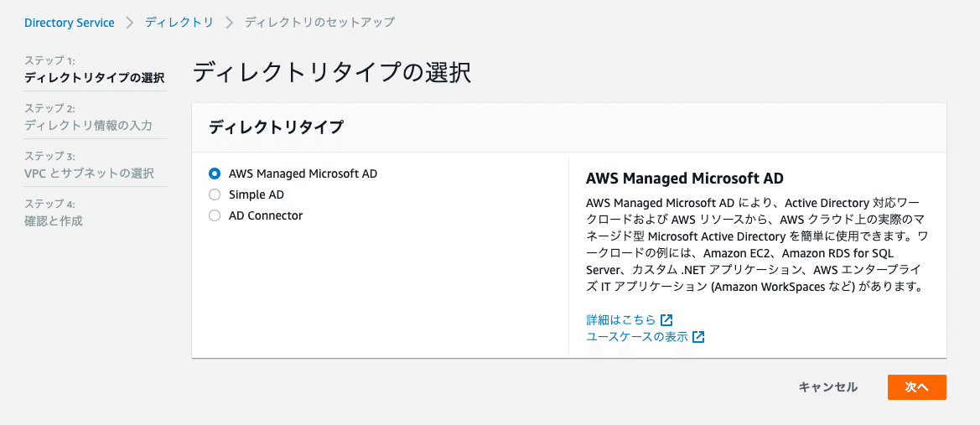Click external link icon beside ユースケースの表示
This screenshot has width=980, height=425.
click(x=699, y=337)
